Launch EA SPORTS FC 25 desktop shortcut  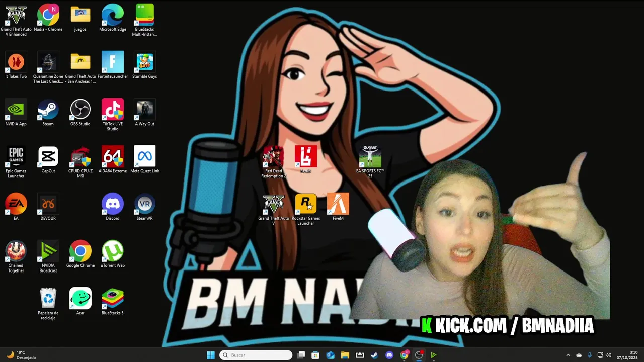(370, 162)
